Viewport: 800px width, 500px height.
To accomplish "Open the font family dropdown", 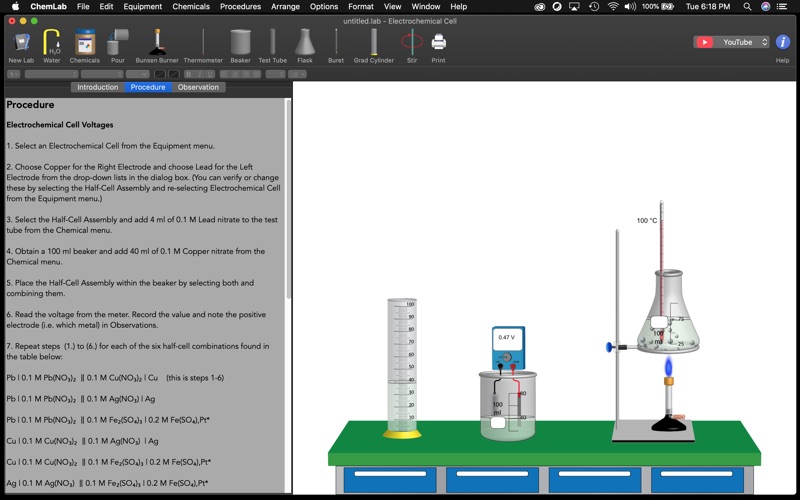I will coord(52,74).
